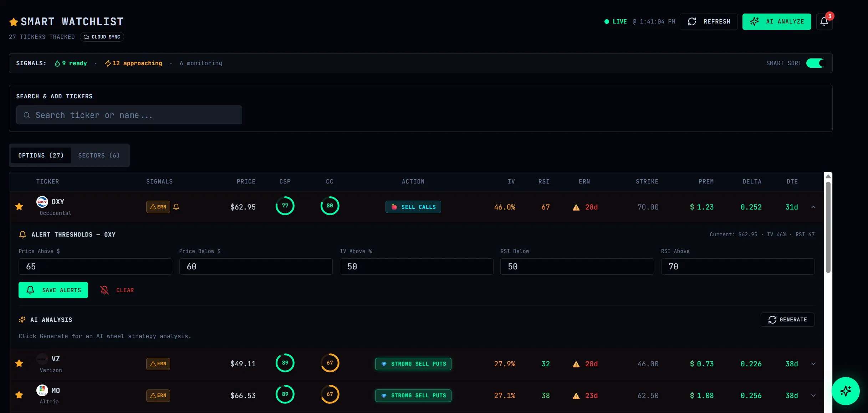Run AI Analyze
Viewport: 868px width, 413px height.
(x=777, y=22)
